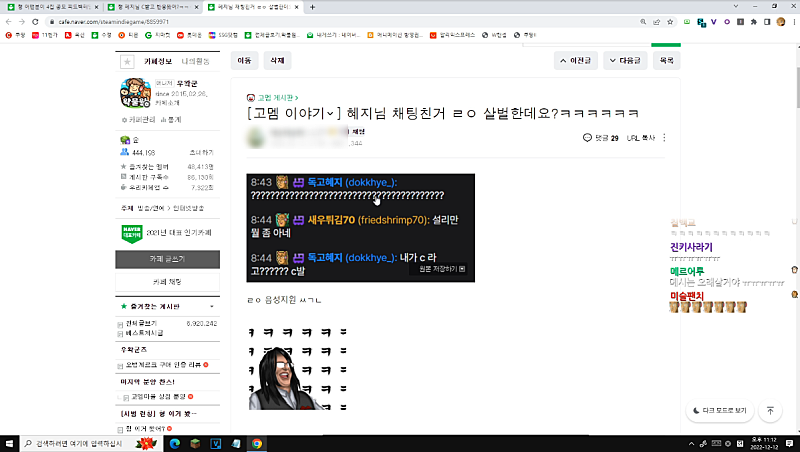Switch to the 나의활동 tab
Viewport: 800px width, 452px height.
196,61
